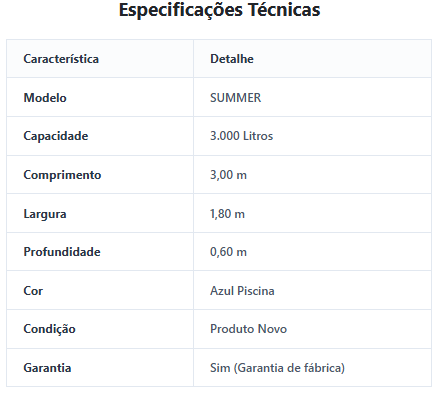
Task: Select the 3.000 Litros value
Action: point(241,136)
